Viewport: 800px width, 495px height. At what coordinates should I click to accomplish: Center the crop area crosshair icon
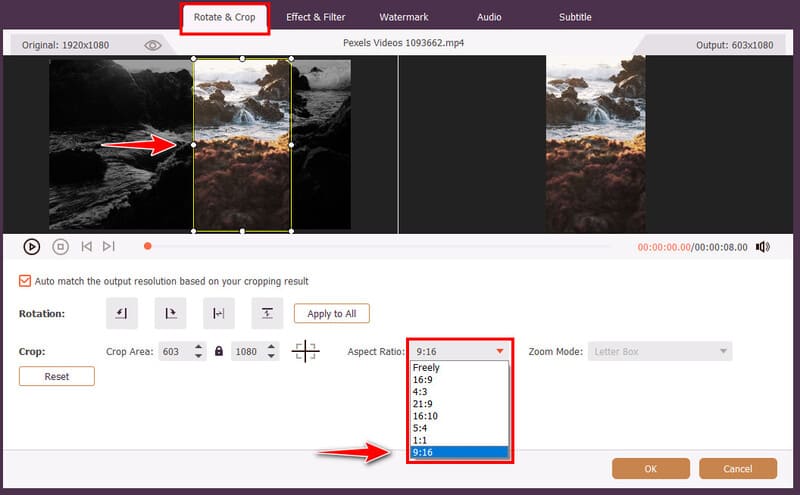coord(305,351)
